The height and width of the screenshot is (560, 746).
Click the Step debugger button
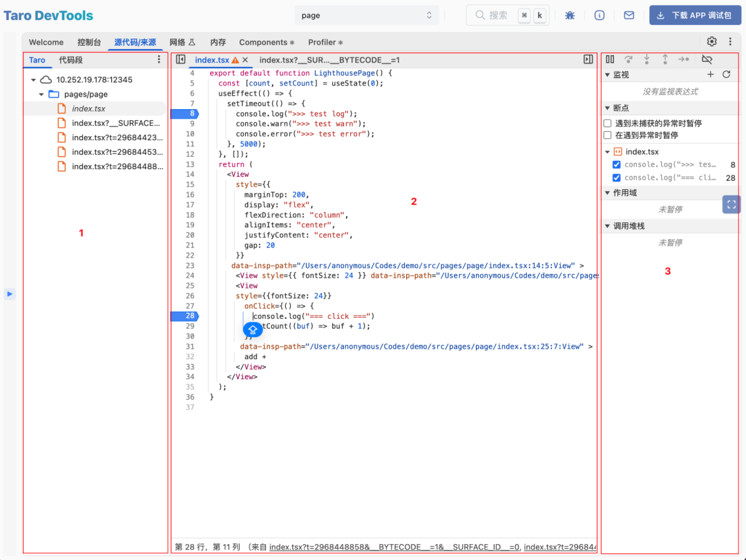click(684, 59)
